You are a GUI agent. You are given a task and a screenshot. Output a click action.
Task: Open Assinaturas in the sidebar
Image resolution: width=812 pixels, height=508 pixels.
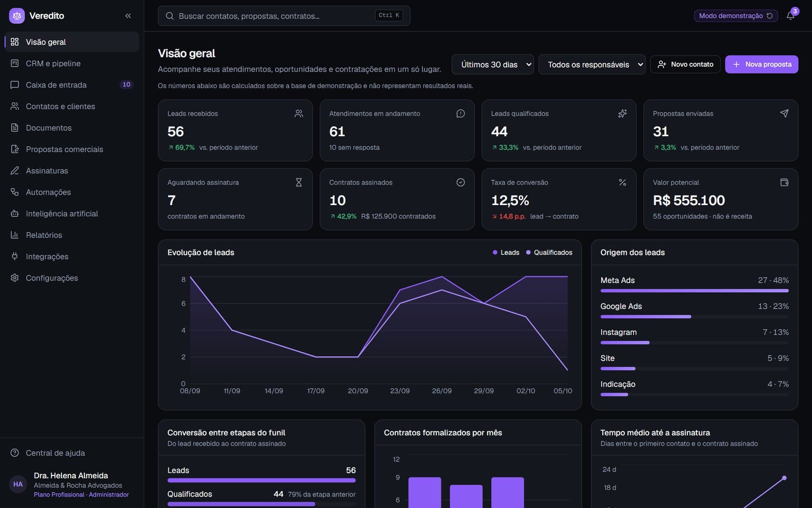point(72,171)
